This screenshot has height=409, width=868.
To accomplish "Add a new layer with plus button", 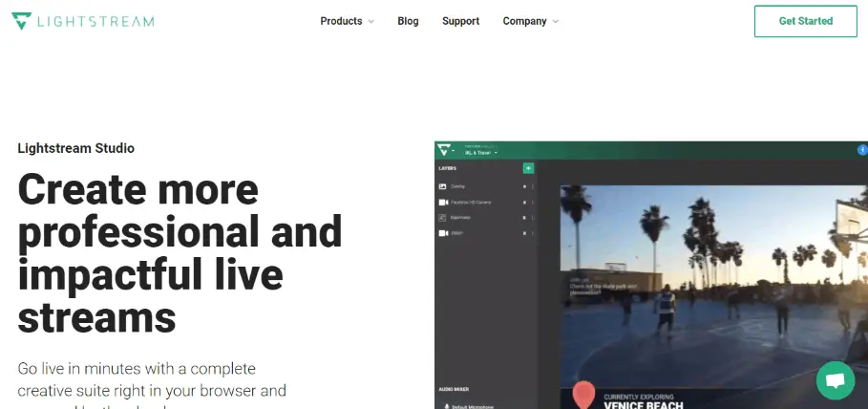I will tap(529, 168).
